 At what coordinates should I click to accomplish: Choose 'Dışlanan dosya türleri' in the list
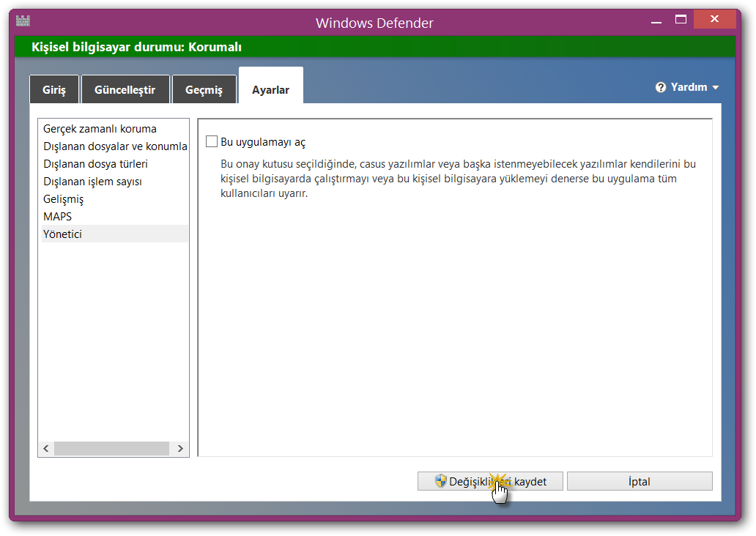pos(115,164)
